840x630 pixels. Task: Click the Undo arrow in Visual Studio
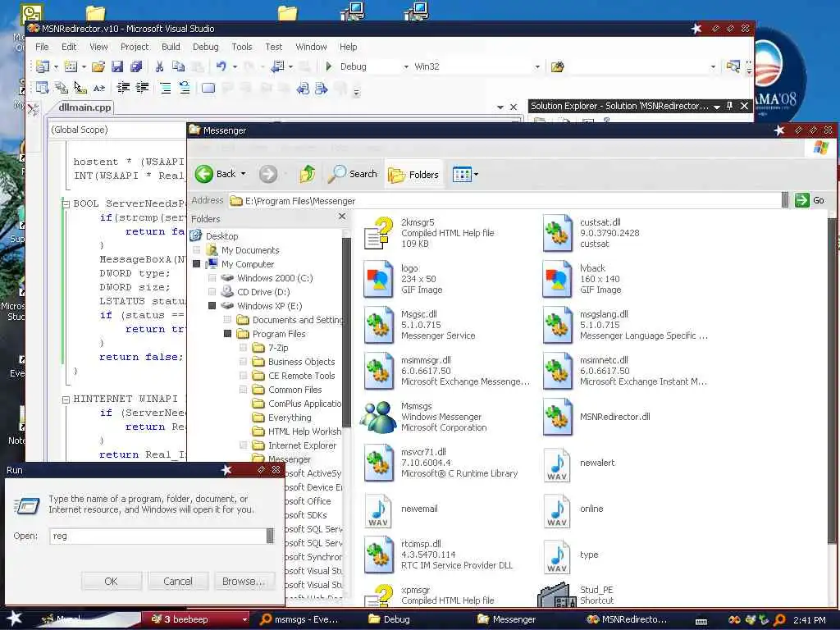pyautogui.click(x=221, y=66)
